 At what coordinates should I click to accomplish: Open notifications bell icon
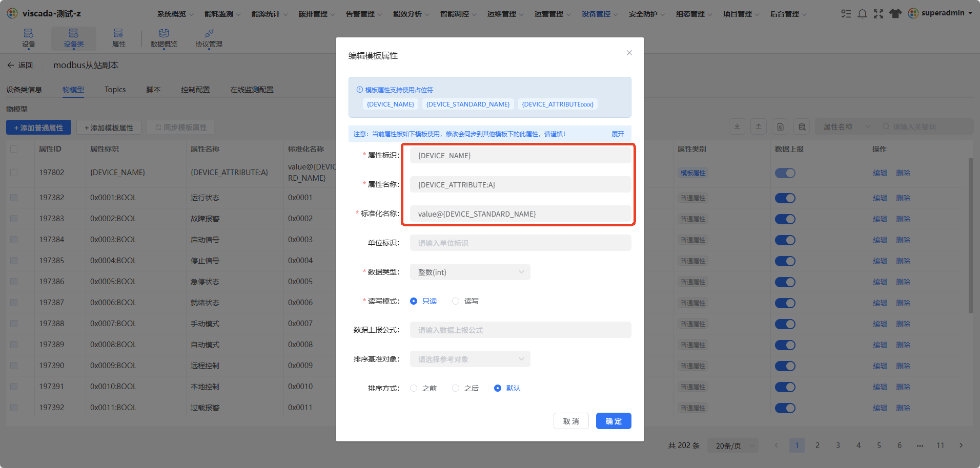tap(862, 14)
